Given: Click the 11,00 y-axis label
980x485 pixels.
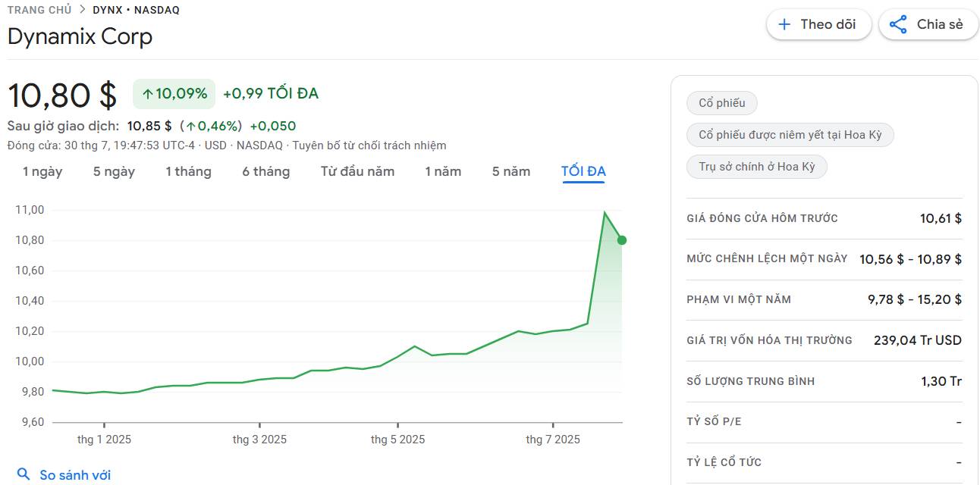Looking at the screenshot, I should [30, 210].
